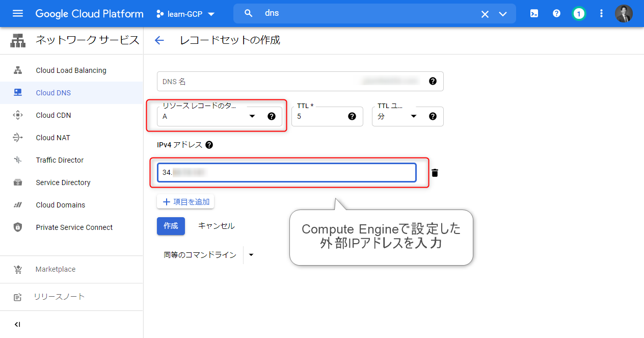Show help for DNS name field
Viewport: 644px width, 338px height.
click(x=433, y=81)
